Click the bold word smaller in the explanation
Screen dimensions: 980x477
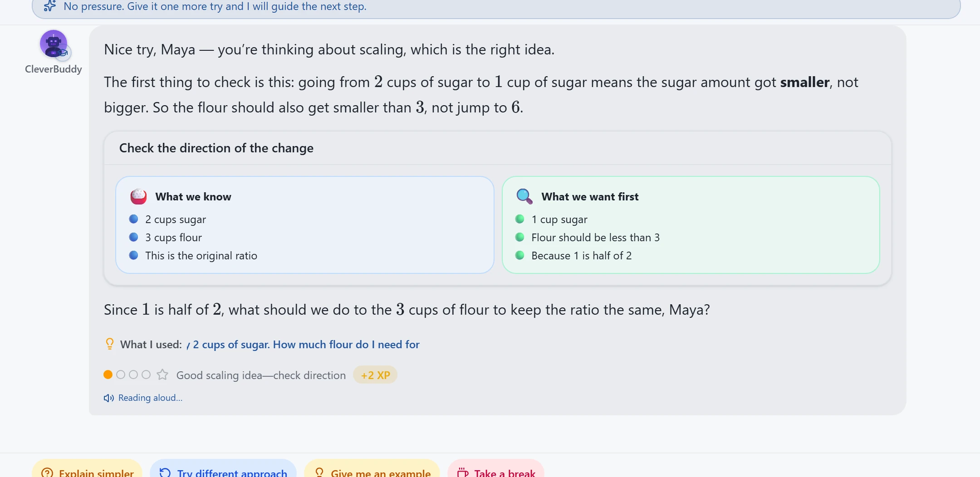[805, 82]
